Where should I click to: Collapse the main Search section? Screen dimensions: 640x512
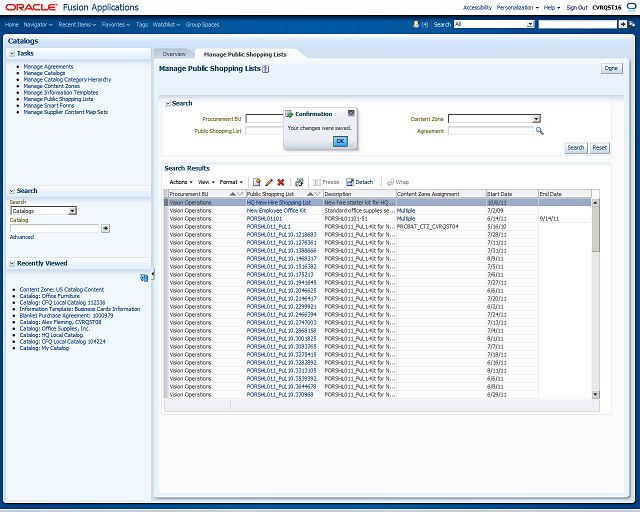pos(168,104)
